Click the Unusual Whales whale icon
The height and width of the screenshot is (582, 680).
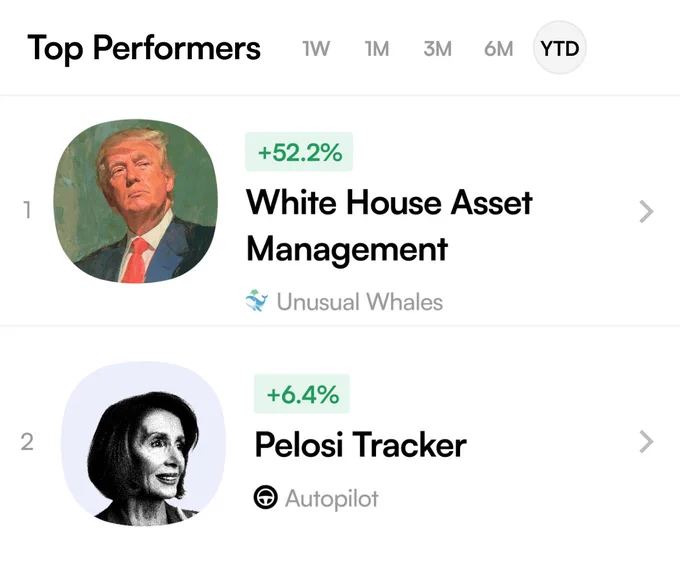(256, 301)
